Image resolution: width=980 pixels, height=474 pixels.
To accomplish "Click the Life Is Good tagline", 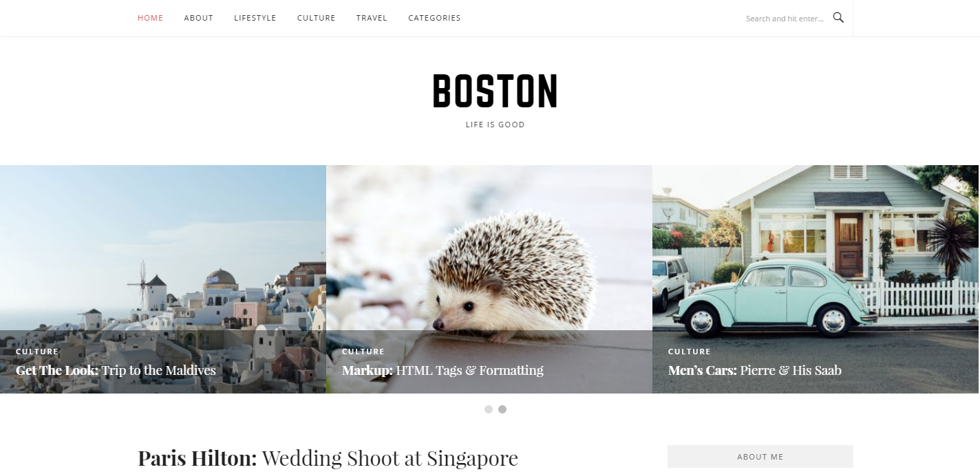I will point(495,125).
